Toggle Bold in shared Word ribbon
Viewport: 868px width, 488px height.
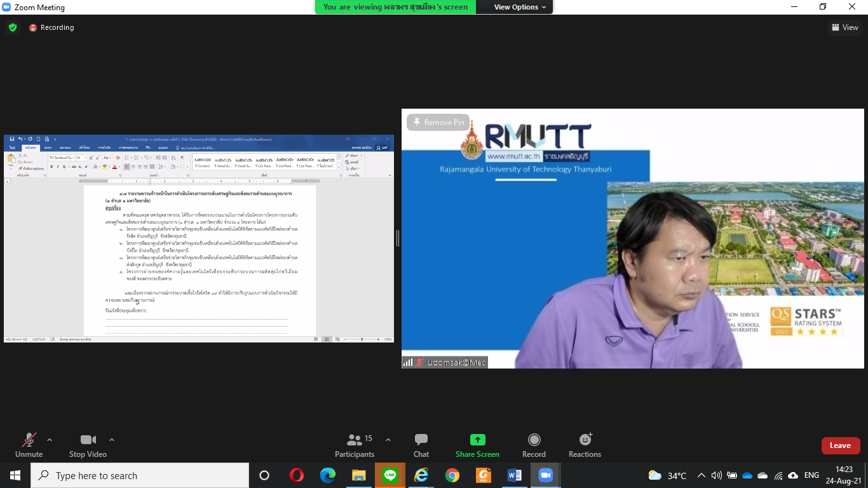(51, 166)
